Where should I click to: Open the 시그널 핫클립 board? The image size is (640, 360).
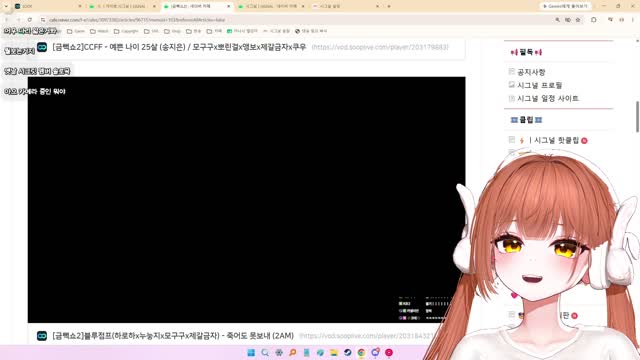[556, 140]
